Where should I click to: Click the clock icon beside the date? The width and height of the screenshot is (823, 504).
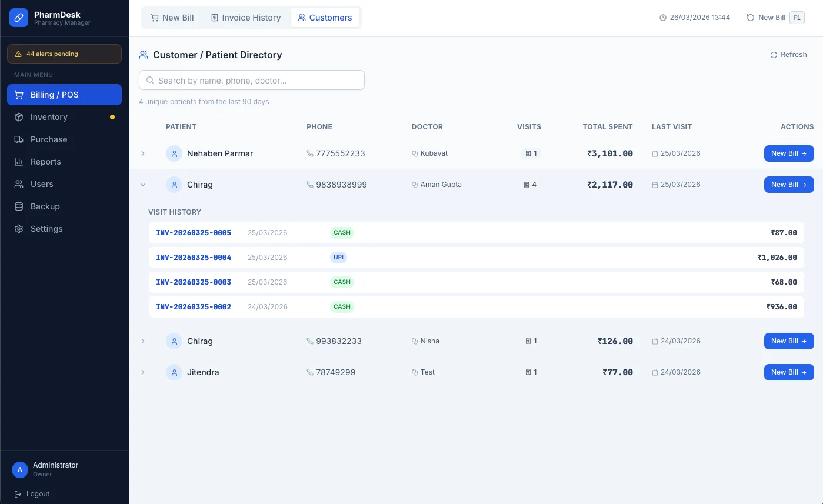tap(663, 18)
